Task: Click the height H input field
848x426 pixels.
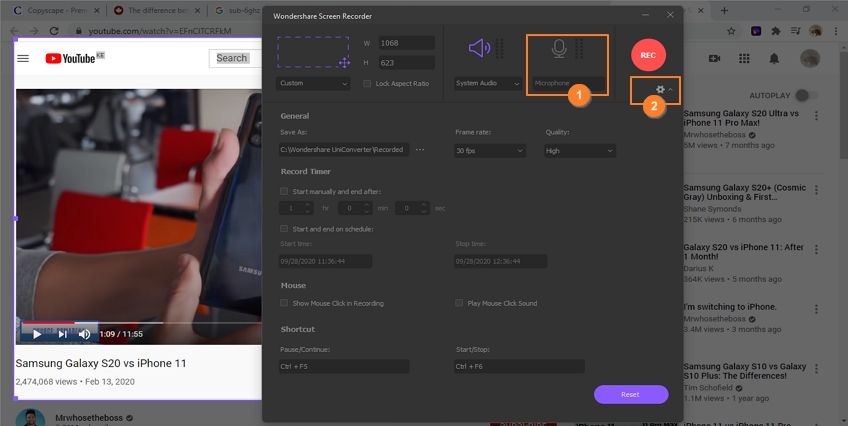Action: point(406,63)
